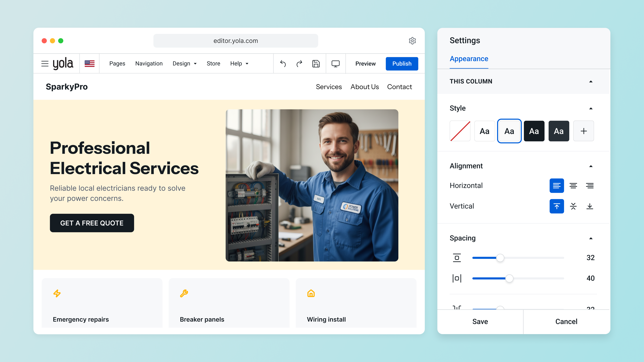This screenshot has width=644, height=362.
Task: Open the Store menu
Action: pyautogui.click(x=214, y=64)
